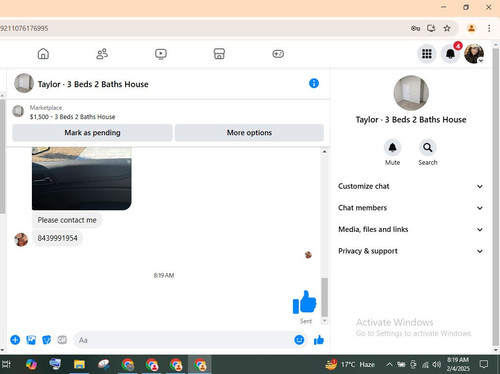Expand Privacy & support section

[411, 251]
